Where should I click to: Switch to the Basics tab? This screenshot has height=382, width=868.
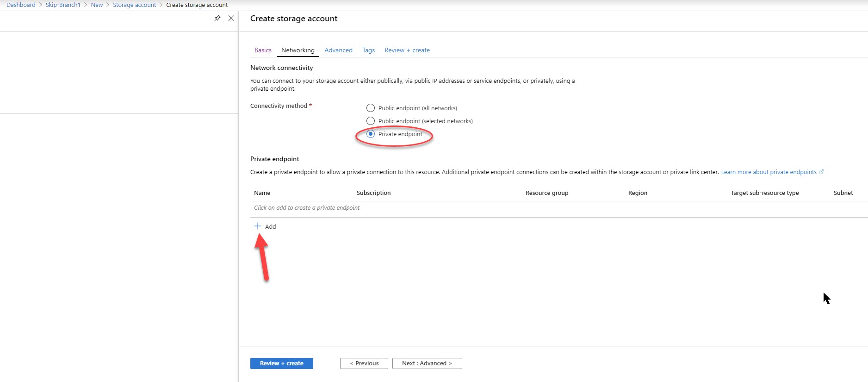tap(263, 50)
